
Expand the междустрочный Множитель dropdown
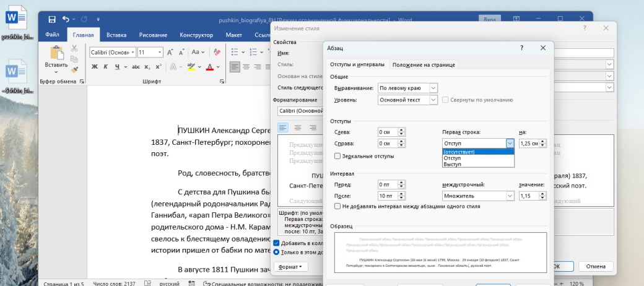(510, 196)
